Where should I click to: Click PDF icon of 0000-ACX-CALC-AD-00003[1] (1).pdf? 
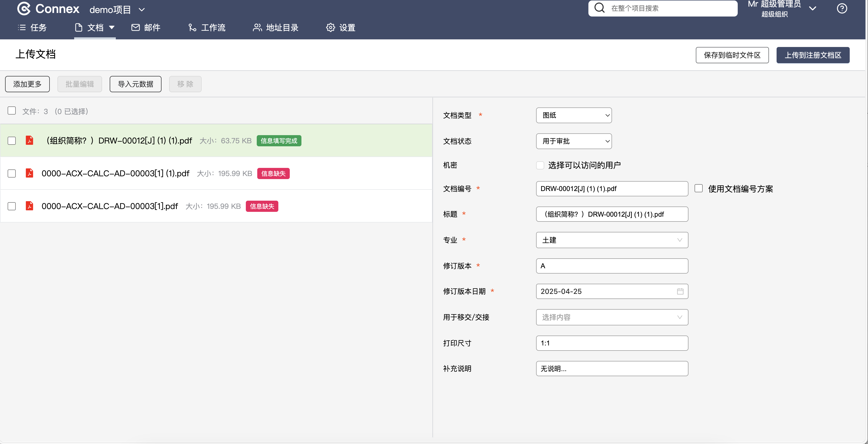click(x=30, y=173)
